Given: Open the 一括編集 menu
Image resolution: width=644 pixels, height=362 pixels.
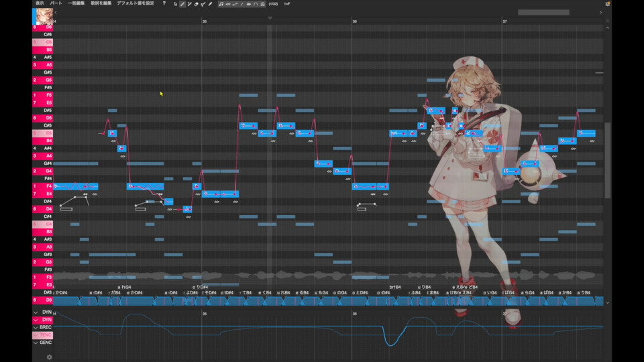Looking at the screenshot, I should click(x=76, y=3).
